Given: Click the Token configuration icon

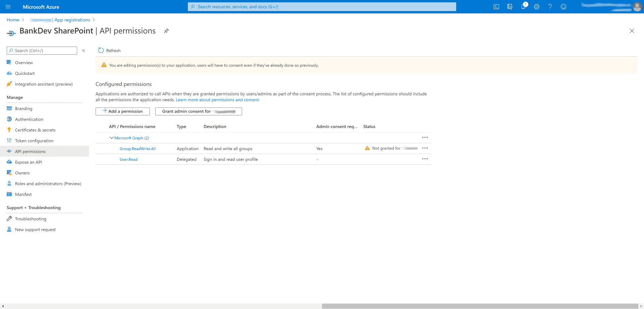Looking at the screenshot, I should (x=9, y=140).
